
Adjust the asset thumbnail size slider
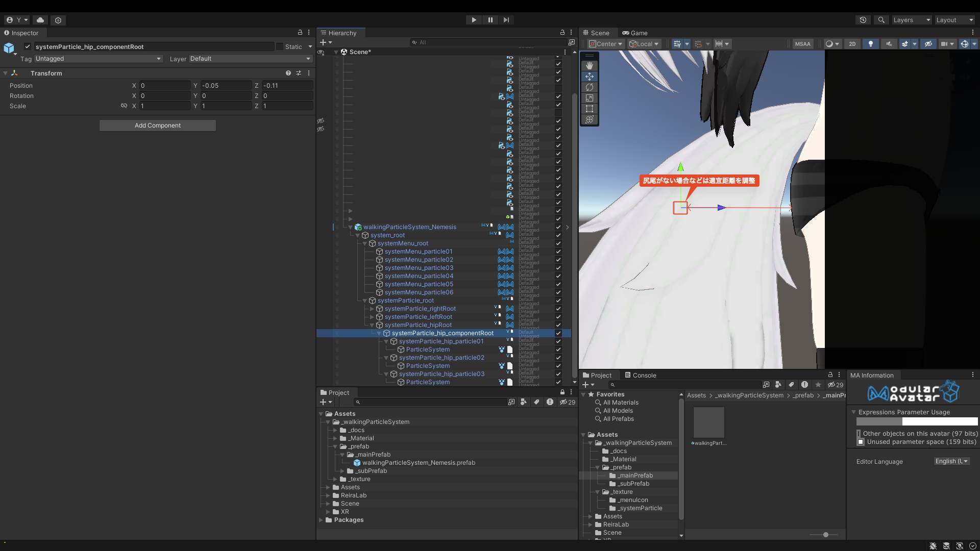click(825, 535)
